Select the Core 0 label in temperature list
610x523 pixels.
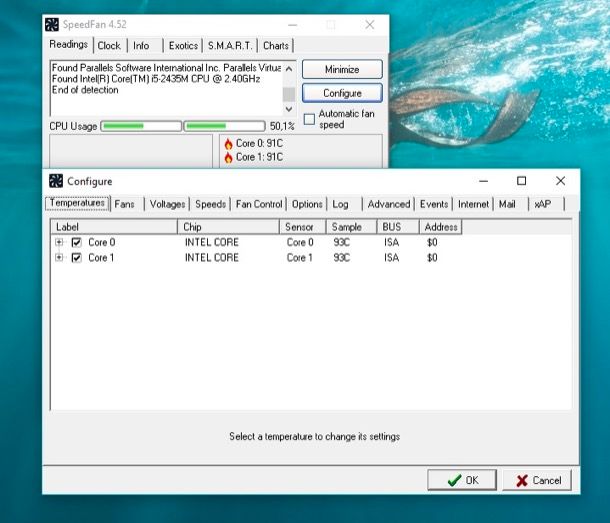[102, 242]
